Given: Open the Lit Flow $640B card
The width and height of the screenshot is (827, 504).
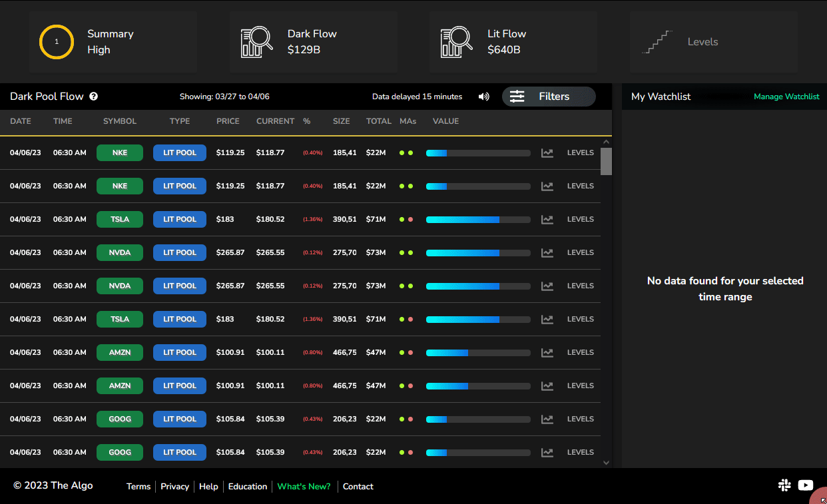Looking at the screenshot, I should click(513, 42).
